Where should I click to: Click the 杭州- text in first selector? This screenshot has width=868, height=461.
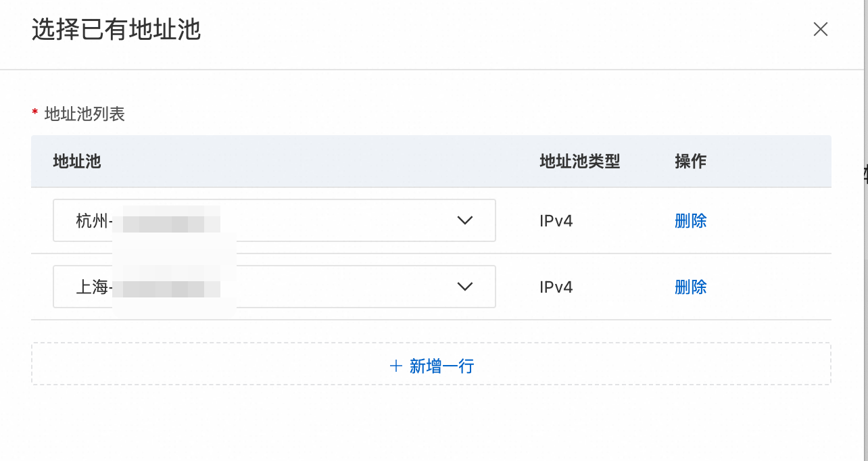[x=94, y=221]
